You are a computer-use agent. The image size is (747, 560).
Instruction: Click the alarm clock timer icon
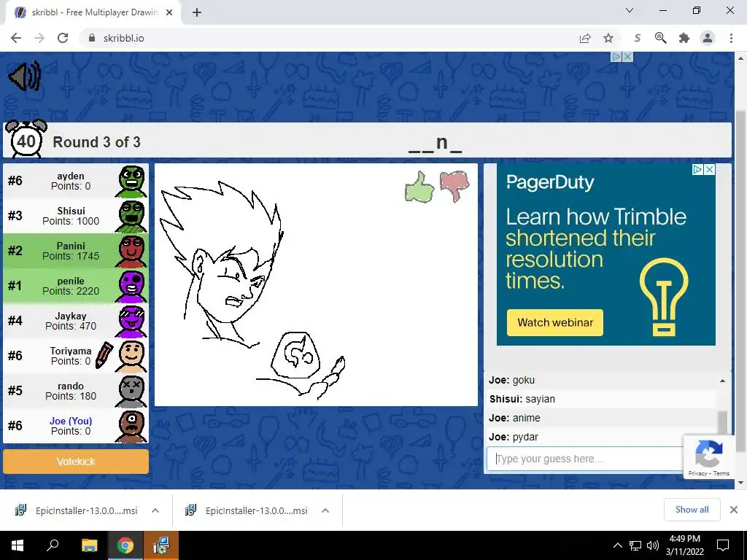tap(26, 139)
